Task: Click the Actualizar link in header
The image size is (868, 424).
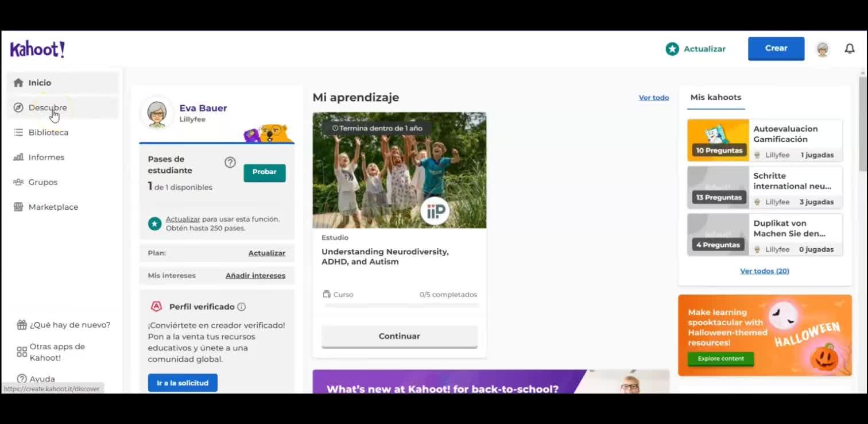Action: click(x=704, y=49)
